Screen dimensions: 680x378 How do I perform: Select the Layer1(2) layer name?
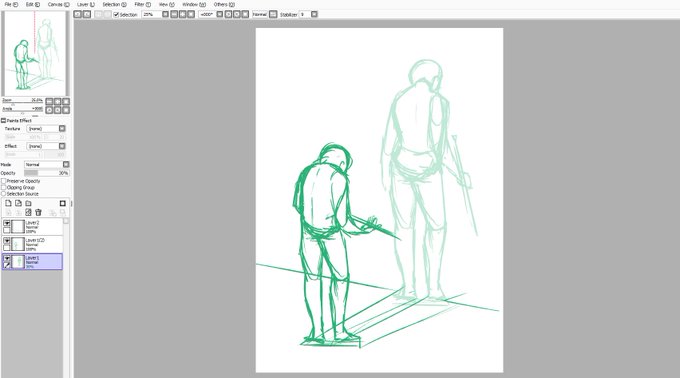(x=35, y=240)
